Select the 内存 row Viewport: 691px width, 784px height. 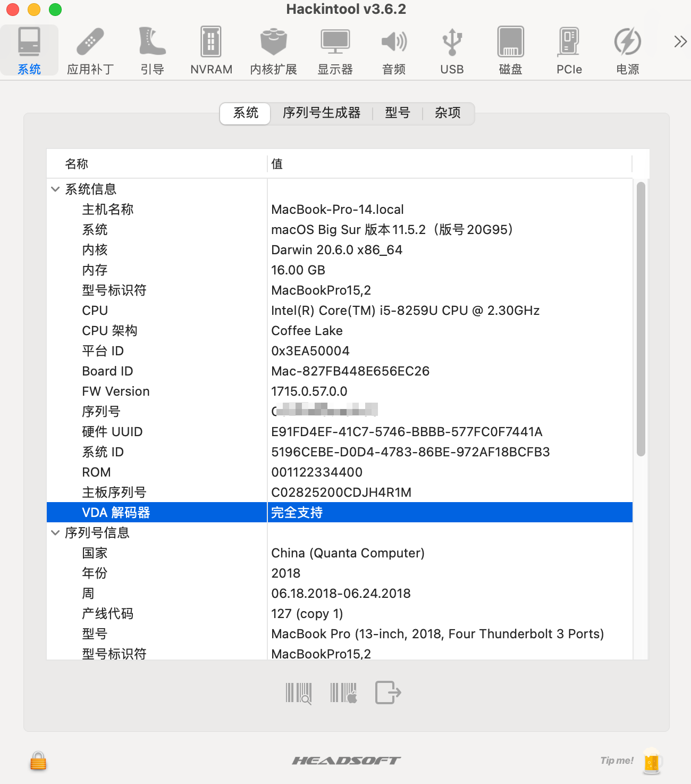pyautogui.click(x=340, y=270)
